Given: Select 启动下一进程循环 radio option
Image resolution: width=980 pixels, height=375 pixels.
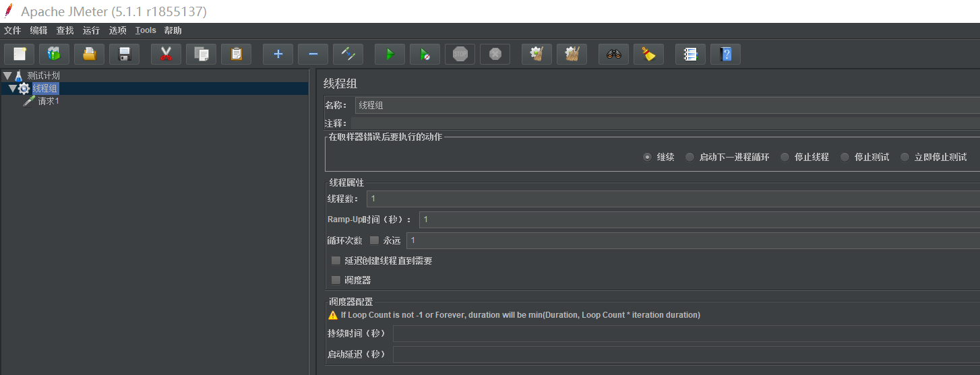Looking at the screenshot, I should (x=690, y=157).
